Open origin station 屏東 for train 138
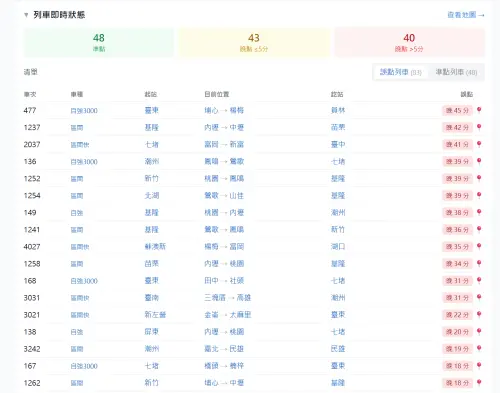The width and height of the screenshot is (500, 393). (152, 332)
